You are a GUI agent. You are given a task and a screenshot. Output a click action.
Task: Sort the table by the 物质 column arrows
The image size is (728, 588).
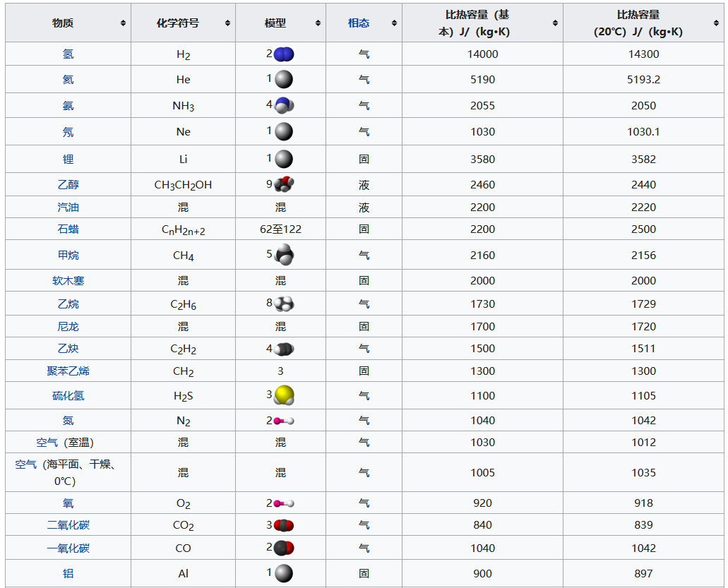123,23
